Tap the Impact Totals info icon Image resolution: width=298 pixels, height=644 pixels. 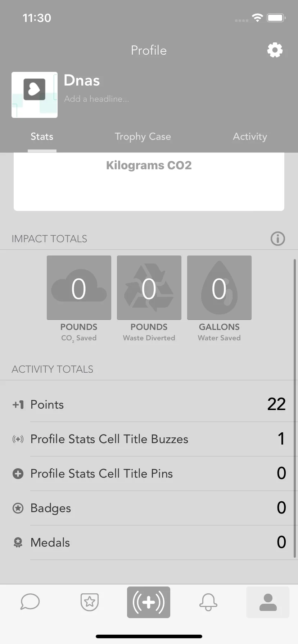tap(277, 239)
